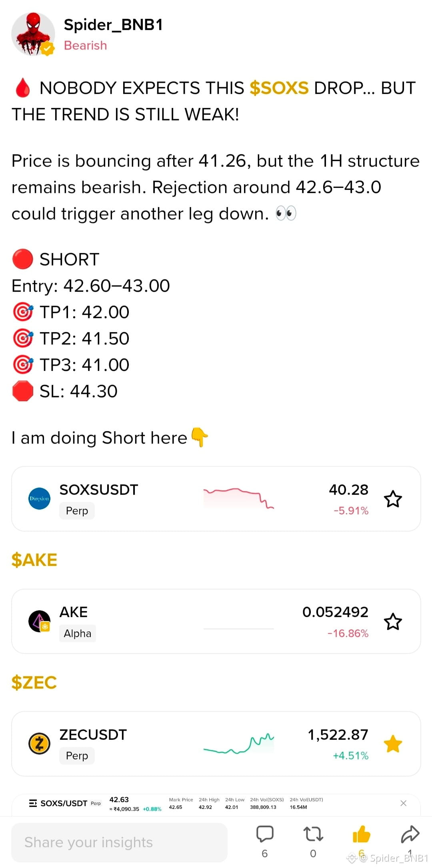432x868 pixels.
Task: Open the Zcash ZECUSDT coin logo
Action: point(39,744)
